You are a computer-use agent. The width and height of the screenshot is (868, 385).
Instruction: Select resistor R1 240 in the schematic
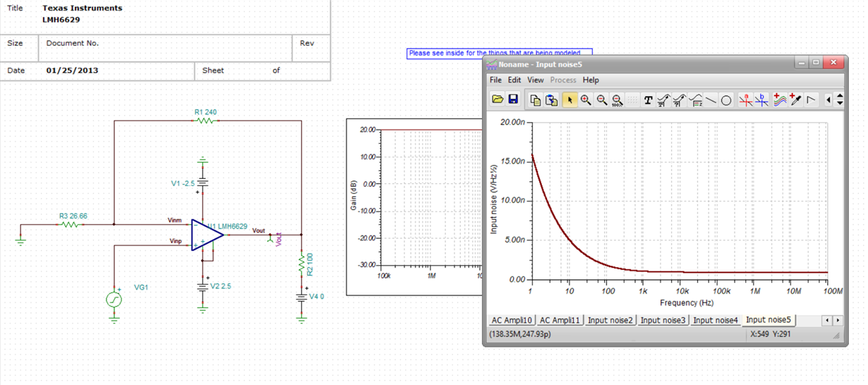tap(205, 120)
